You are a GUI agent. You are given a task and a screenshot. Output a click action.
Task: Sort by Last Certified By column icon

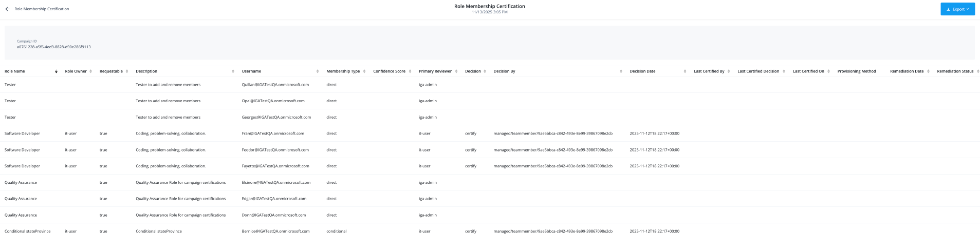point(729,71)
